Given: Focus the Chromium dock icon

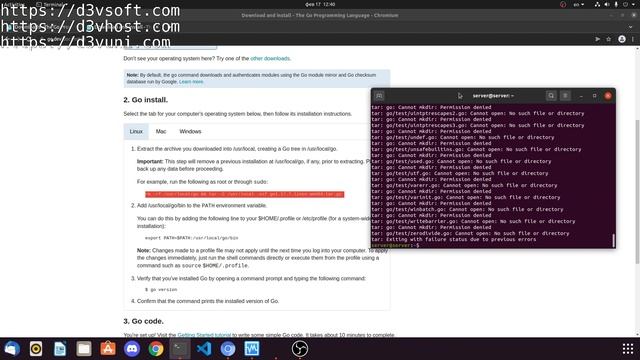Looking at the screenshot, I should pyautogui.click(x=228, y=349).
